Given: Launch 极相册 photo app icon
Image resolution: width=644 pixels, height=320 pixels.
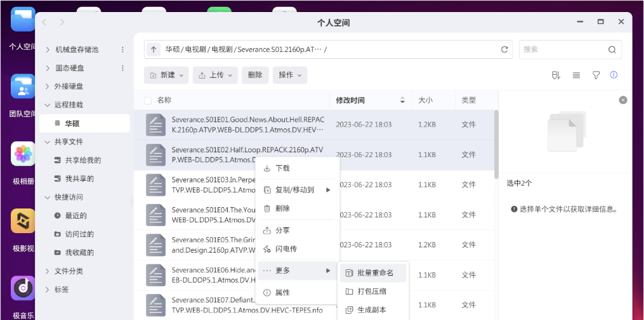Looking at the screenshot, I should tap(23, 154).
